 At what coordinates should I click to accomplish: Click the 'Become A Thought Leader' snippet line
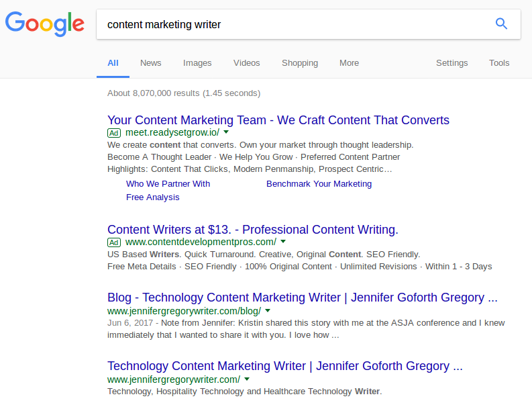[254, 157]
